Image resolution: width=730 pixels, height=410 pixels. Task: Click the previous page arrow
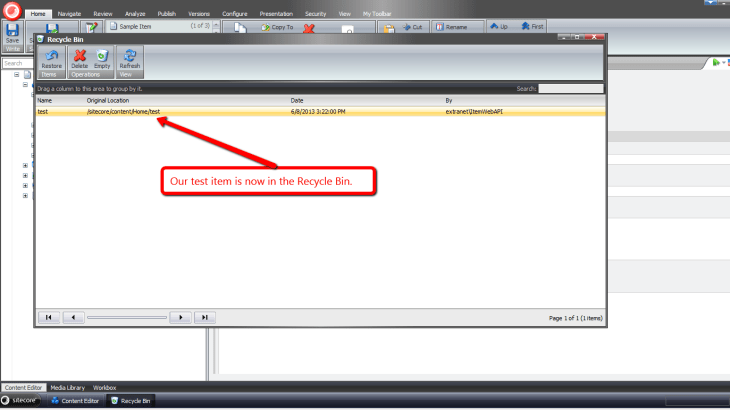click(x=73, y=317)
